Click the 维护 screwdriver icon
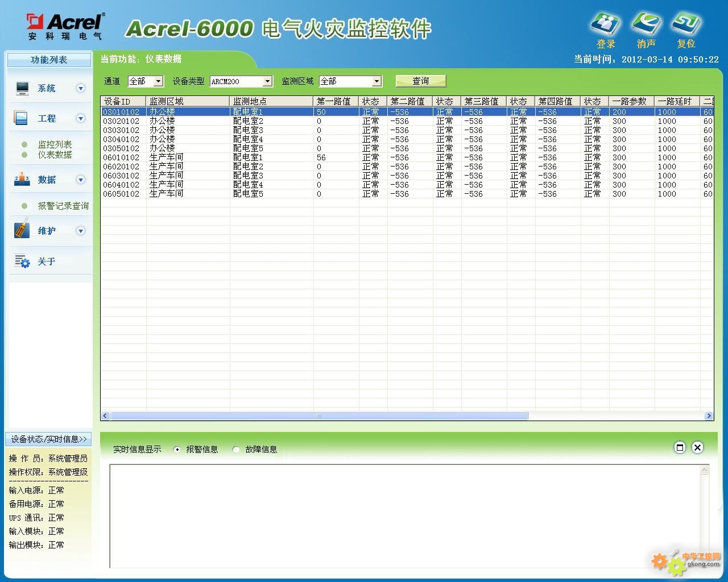 22,228
